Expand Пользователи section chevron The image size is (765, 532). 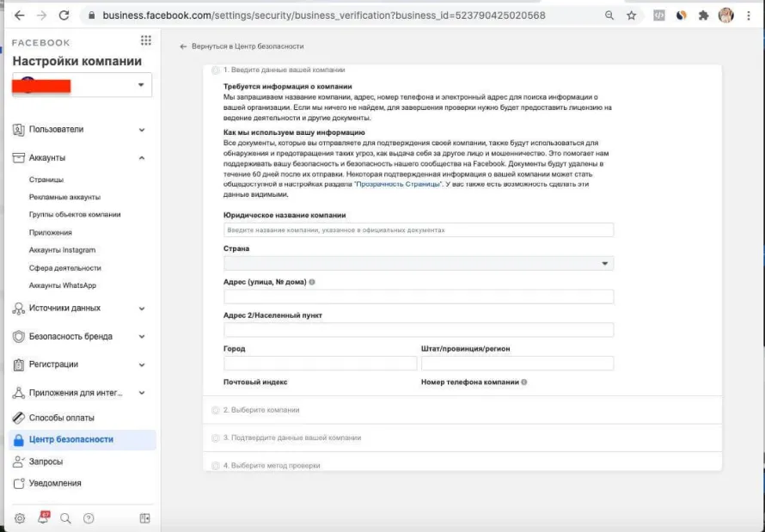click(x=142, y=130)
